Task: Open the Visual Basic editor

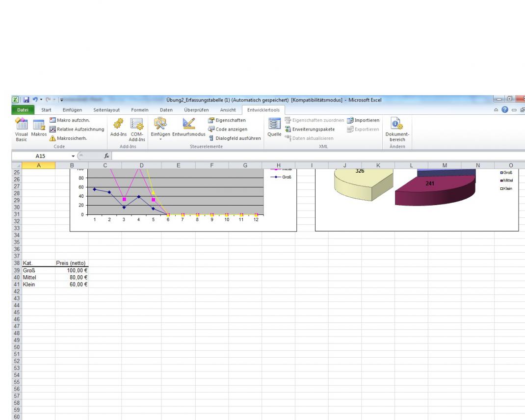Action: [x=22, y=129]
